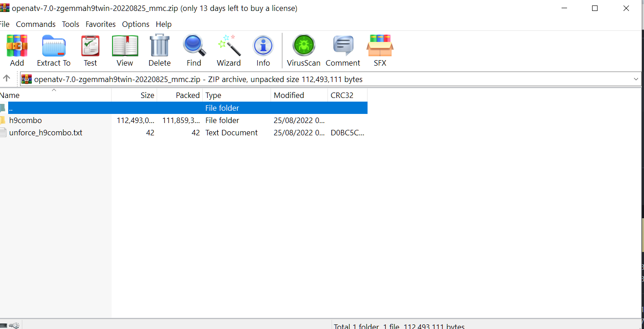Click the unforce_h9combo.txt document icon
This screenshot has width=644, height=329.
(x=2, y=133)
